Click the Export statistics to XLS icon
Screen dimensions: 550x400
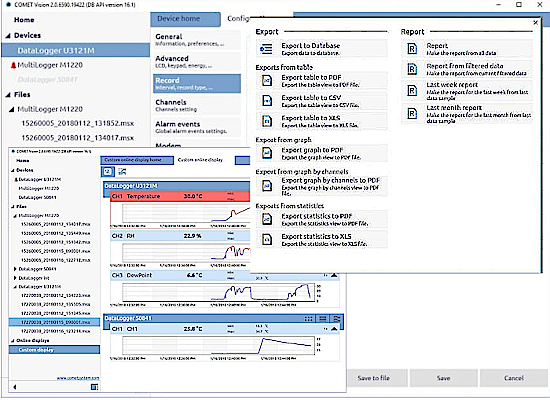[267, 240]
